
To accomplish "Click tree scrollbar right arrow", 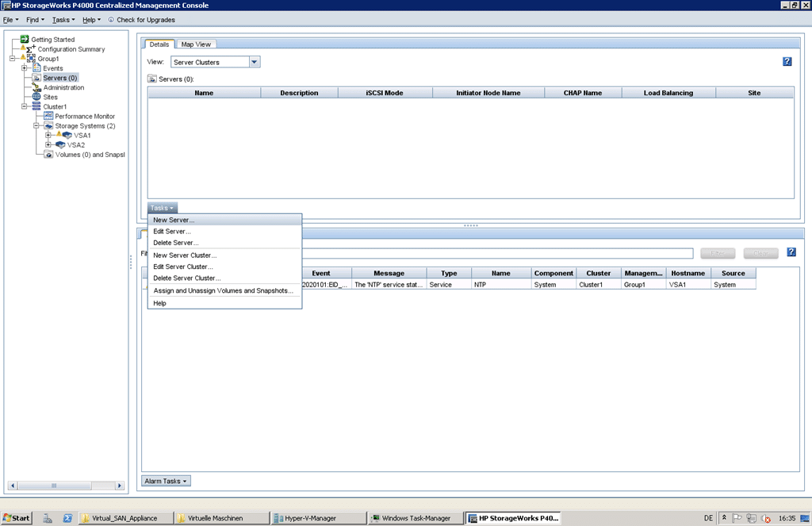I will coord(120,486).
